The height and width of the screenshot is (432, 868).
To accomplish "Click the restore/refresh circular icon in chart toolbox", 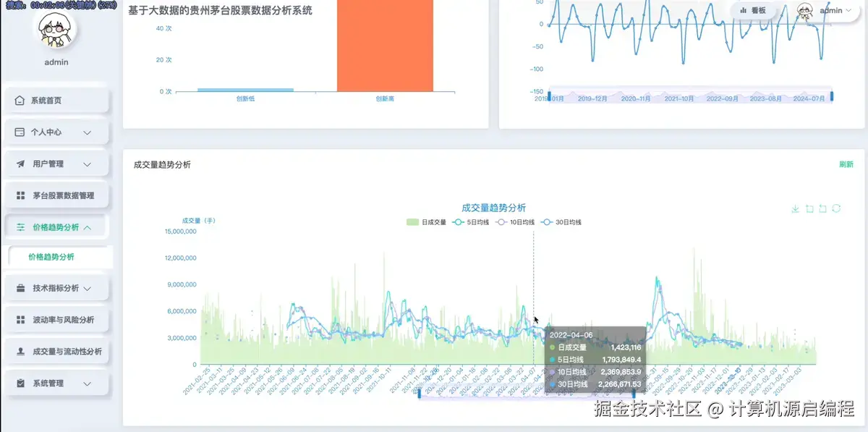I will pos(836,208).
